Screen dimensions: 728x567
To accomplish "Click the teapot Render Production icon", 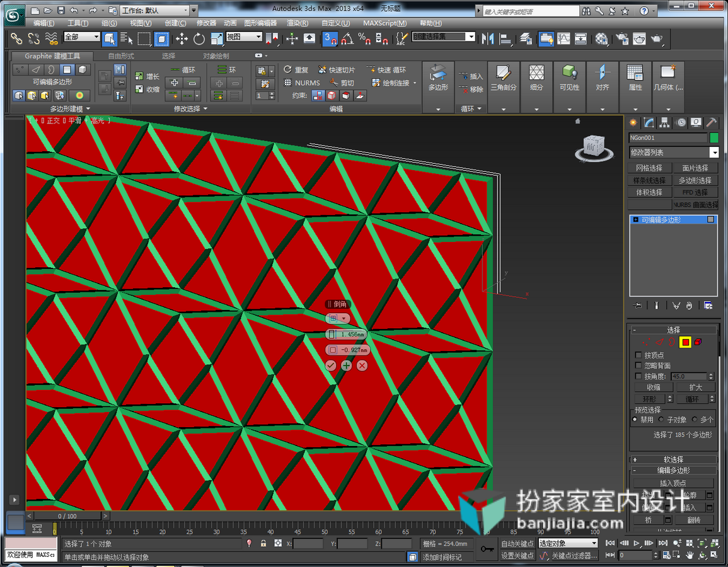I will pos(657,39).
